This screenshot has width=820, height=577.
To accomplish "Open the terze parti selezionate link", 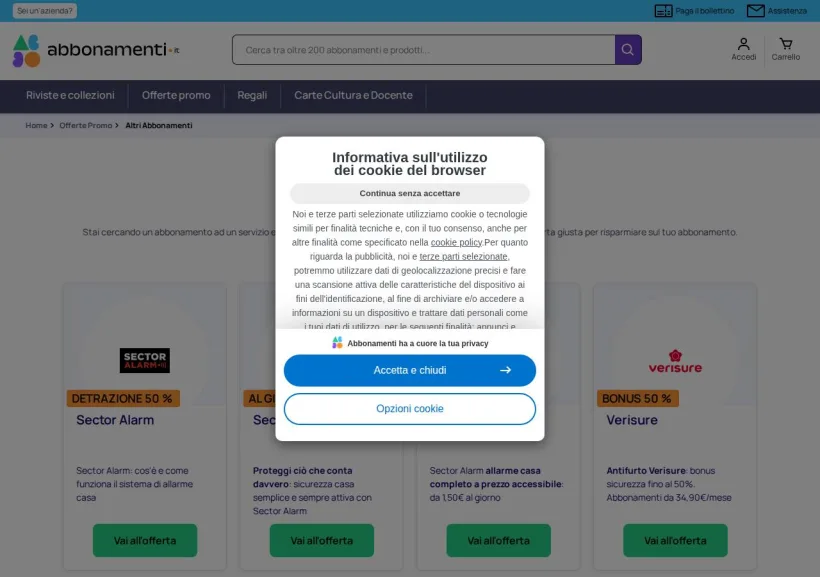I will pos(463,256).
